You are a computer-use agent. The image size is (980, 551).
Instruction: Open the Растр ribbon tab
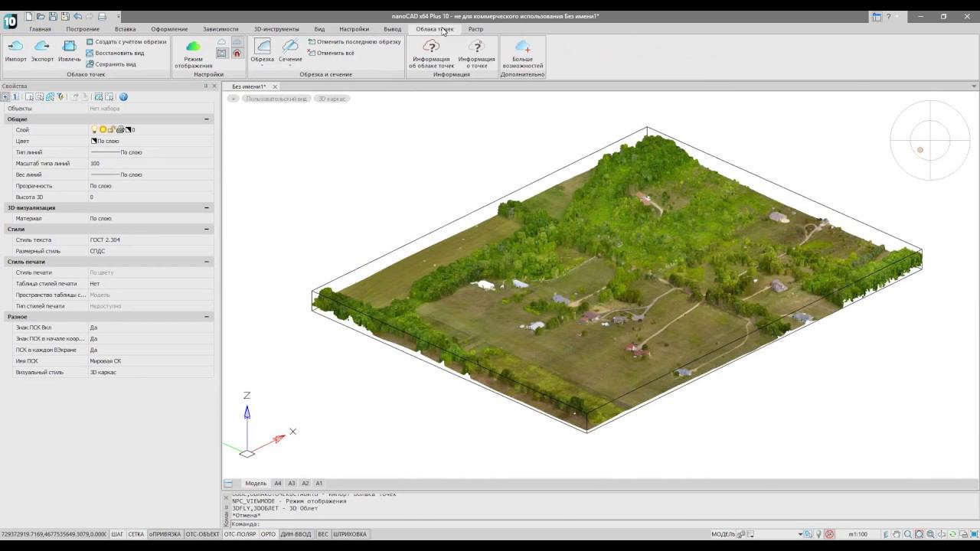click(475, 29)
